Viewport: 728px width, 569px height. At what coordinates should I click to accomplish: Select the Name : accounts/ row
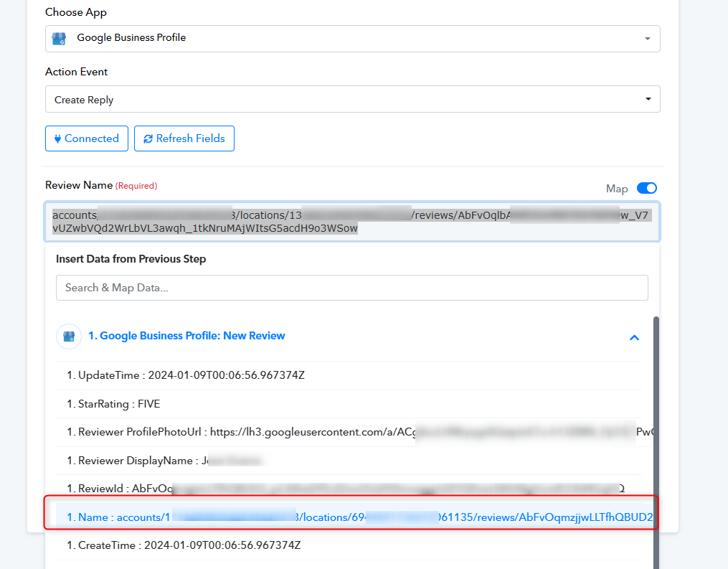354,517
